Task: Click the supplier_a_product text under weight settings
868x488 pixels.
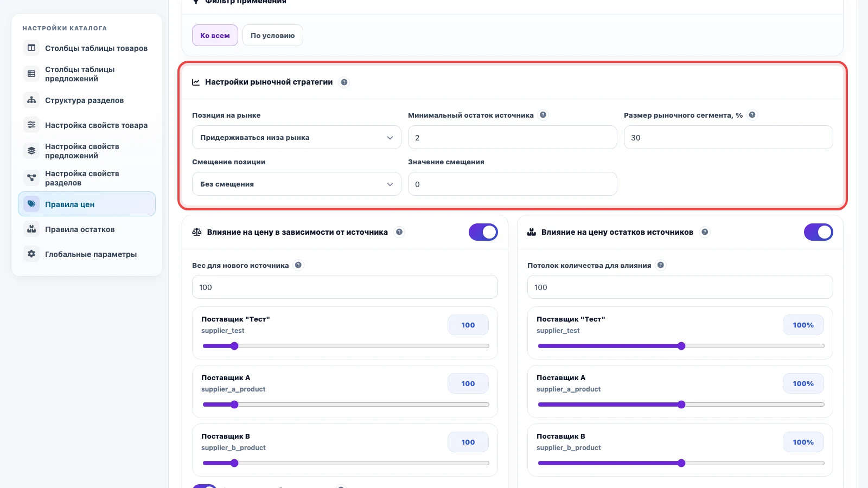Action: click(x=233, y=389)
